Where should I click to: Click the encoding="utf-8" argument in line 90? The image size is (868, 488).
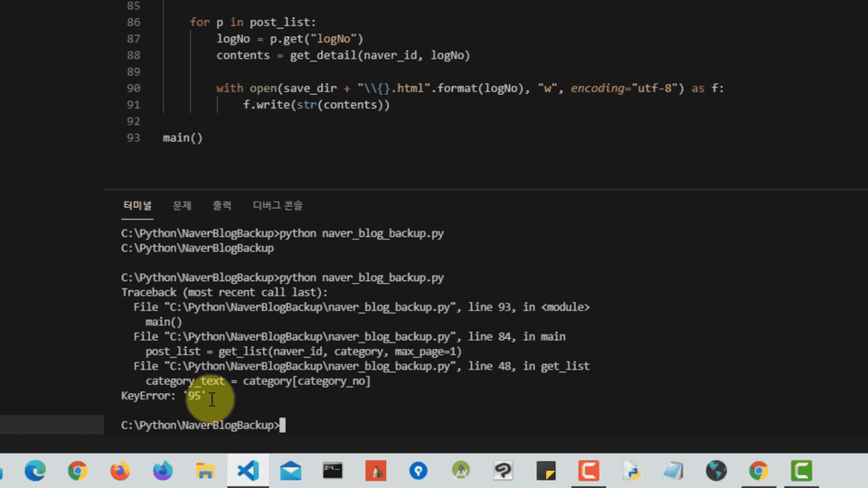pyautogui.click(x=625, y=88)
